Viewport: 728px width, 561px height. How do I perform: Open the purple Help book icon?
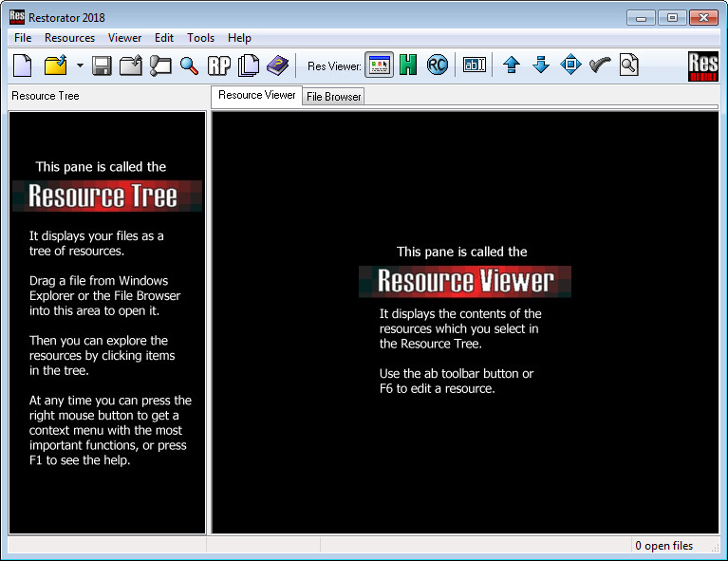[278, 65]
